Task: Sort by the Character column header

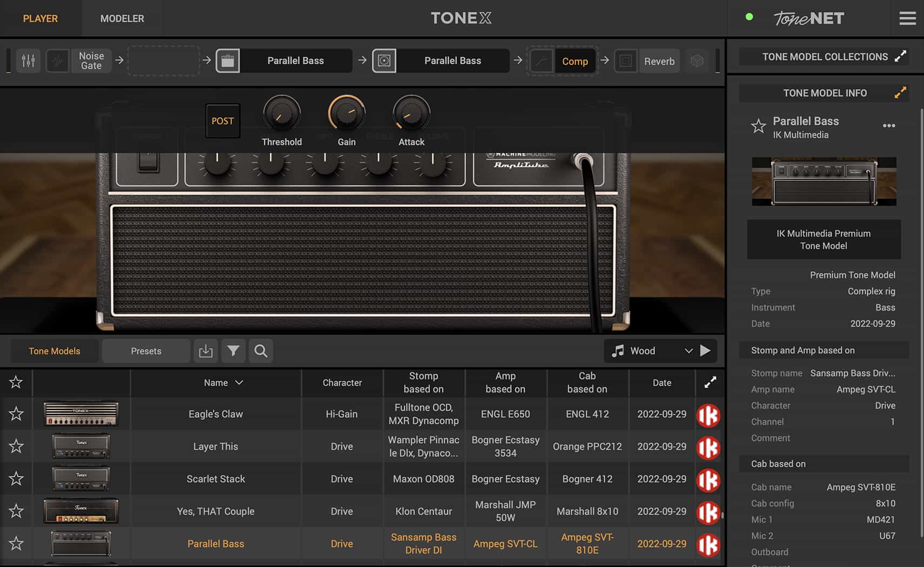Action: (x=342, y=383)
